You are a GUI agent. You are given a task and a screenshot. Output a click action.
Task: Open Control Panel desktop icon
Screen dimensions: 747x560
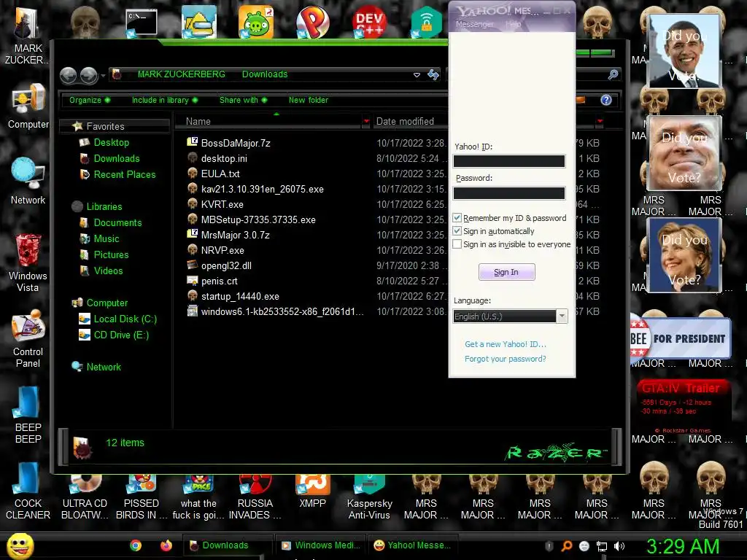click(x=28, y=339)
